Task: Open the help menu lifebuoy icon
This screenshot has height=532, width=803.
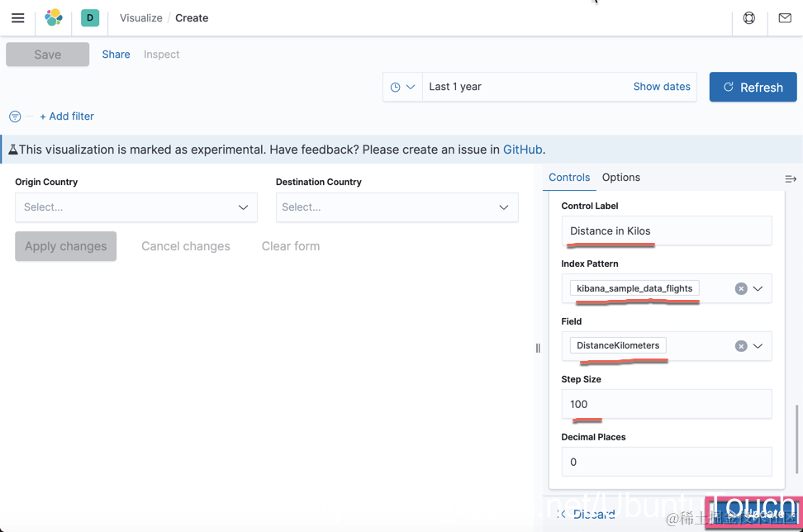Action: point(749,18)
